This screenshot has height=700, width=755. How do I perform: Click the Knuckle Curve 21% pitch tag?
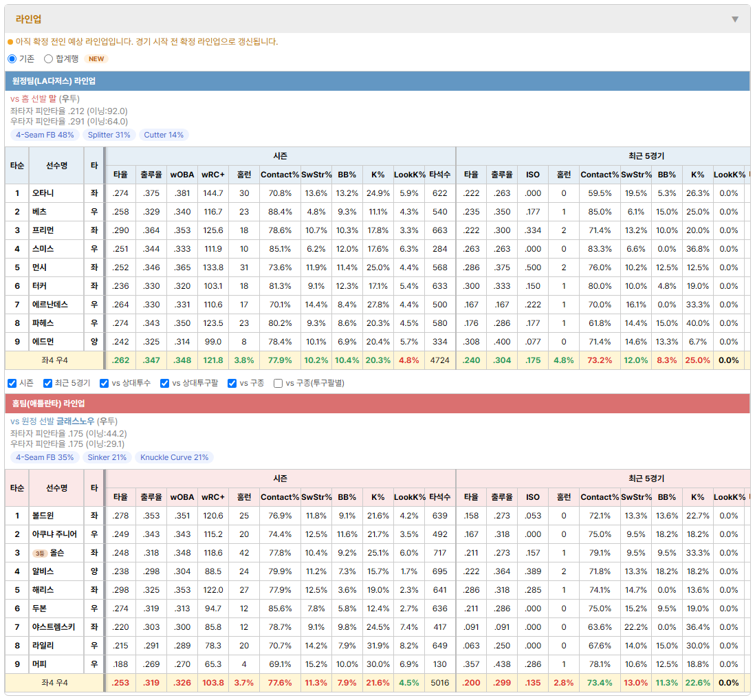[x=174, y=457]
